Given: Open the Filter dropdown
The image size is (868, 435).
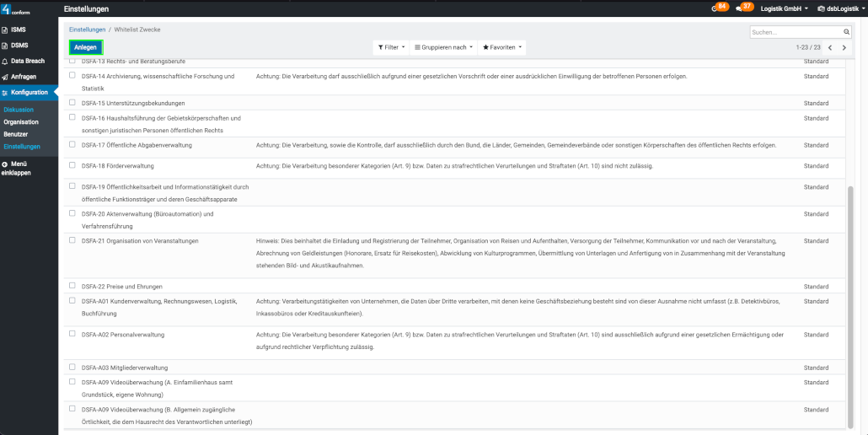Looking at the screenshot, I should coord(391,47).
